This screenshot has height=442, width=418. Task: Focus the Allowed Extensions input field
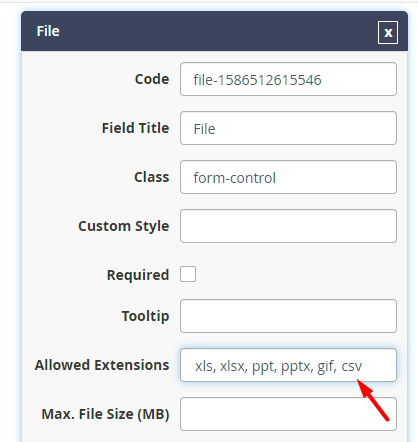coord(288,365)
